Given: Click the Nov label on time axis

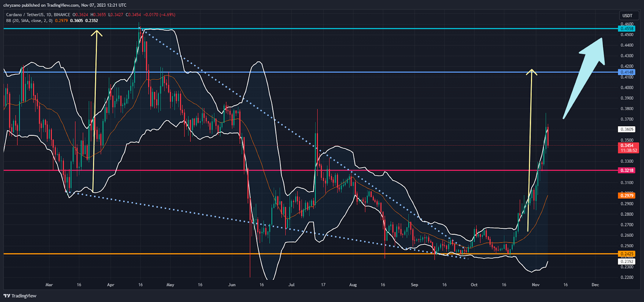Looking at the screenshot, I should (536, 285).
